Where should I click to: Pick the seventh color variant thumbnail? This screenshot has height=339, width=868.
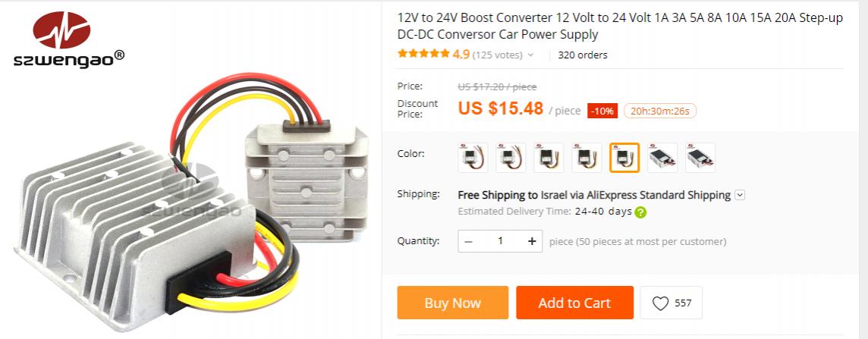pyautogui.click(x=700, y=158)
